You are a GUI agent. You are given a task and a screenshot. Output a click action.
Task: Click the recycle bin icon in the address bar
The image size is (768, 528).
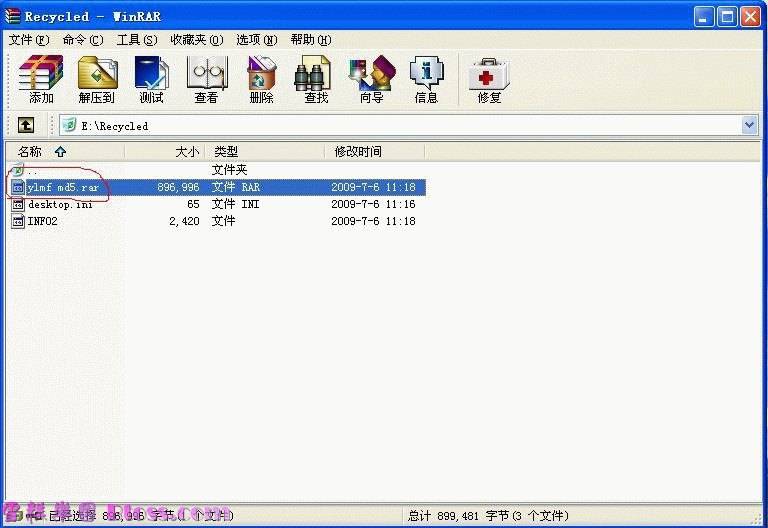70,125
